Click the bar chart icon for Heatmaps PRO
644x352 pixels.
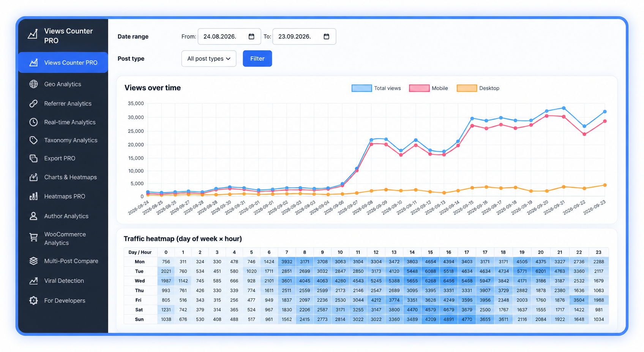click(33, 196)
